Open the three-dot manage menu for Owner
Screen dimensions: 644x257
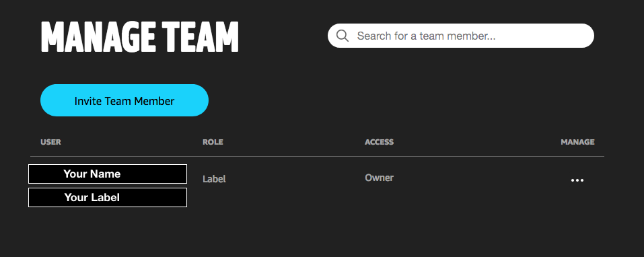577,180
